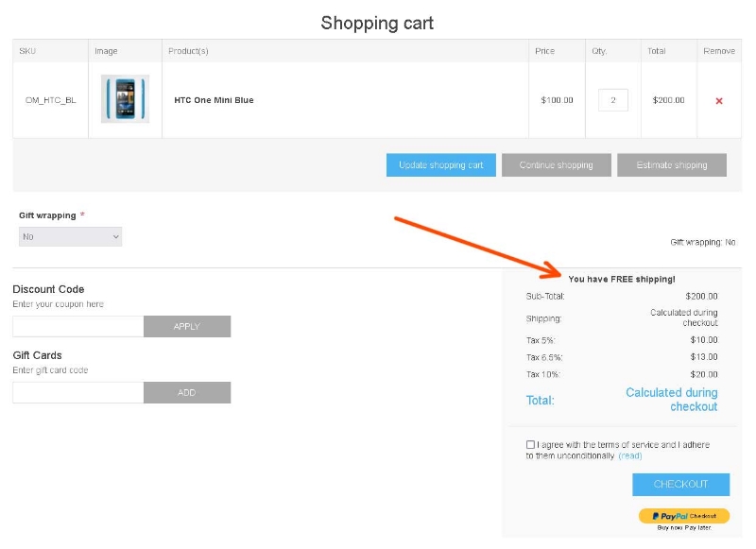Remove HTC One Mini Blue from cart
Image resolution: width=756 pixels, height=549 pixels.
[x=719, y=101]
